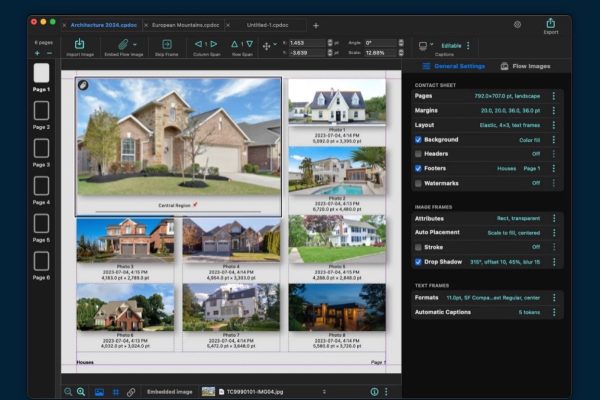Viewport: 600px width, 400px height.
Task: Click the zoom out magnifier icon
Action: (68, 392)
